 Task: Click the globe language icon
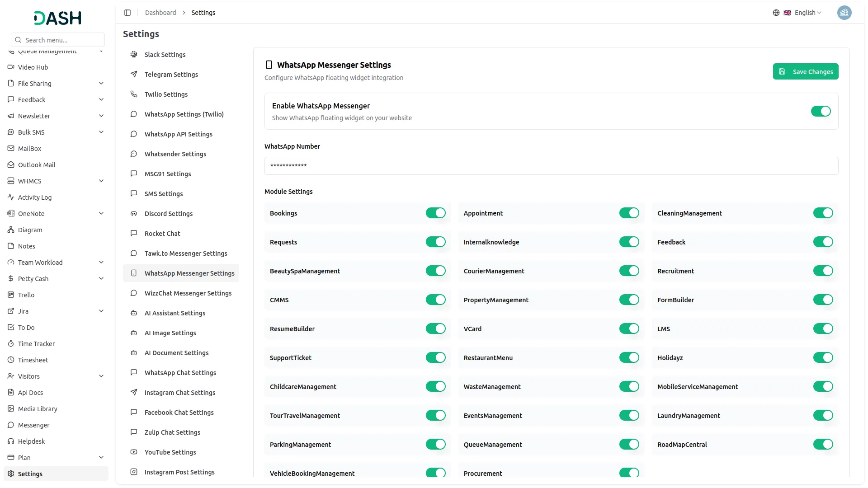tap(776, 13)
